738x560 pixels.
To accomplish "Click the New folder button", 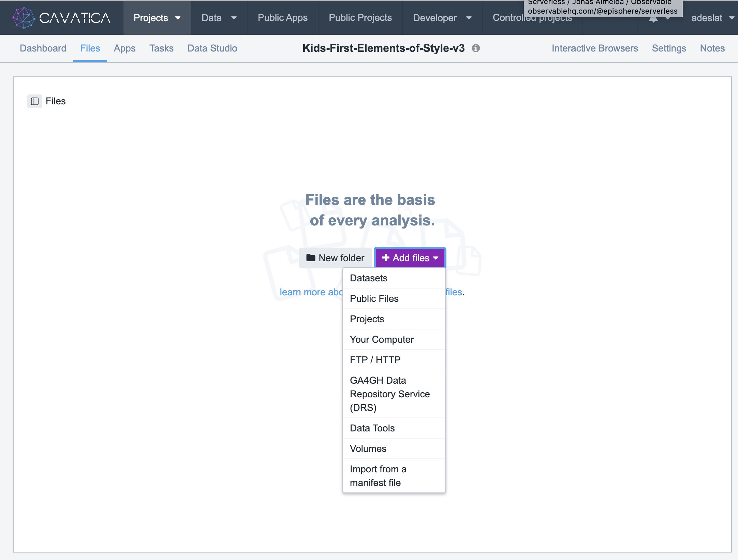I will tap(335, 258).
